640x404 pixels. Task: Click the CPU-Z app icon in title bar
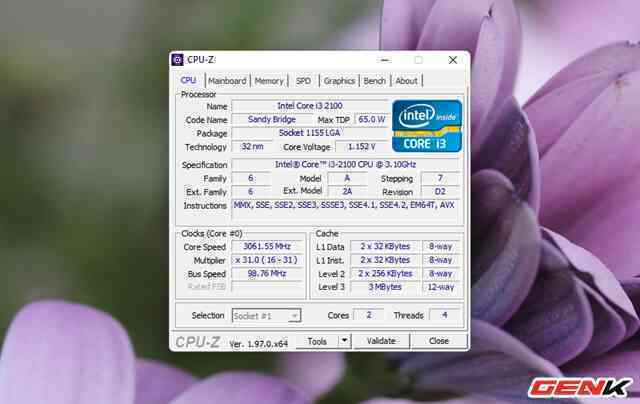pyautogui.click(x=178, y=60)
